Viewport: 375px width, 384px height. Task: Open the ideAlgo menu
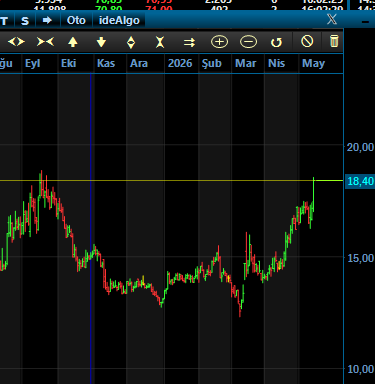pyautogui.click(x=119, y=20)
